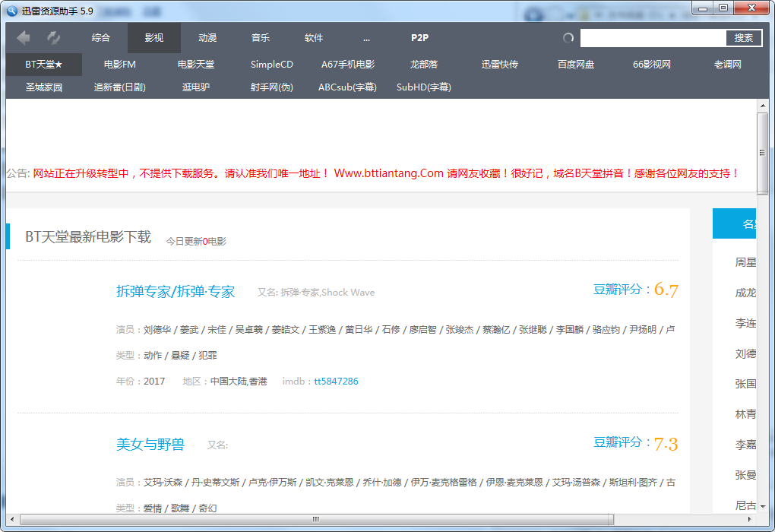This screenshot has height=532, width=775.
Task: Open the 美女与野兽 movie link
Action: click(150, 445)
